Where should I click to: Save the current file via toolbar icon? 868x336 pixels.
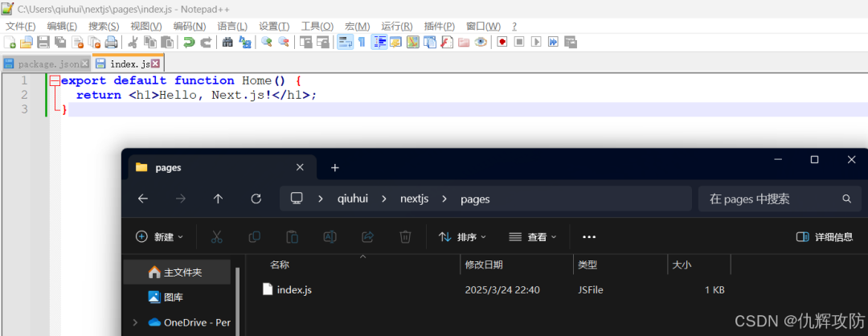[x=43, y=42]
